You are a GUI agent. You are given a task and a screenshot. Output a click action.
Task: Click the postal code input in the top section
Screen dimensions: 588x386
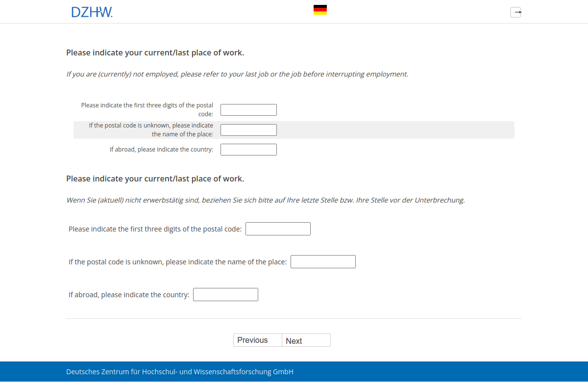click(248, 109)
